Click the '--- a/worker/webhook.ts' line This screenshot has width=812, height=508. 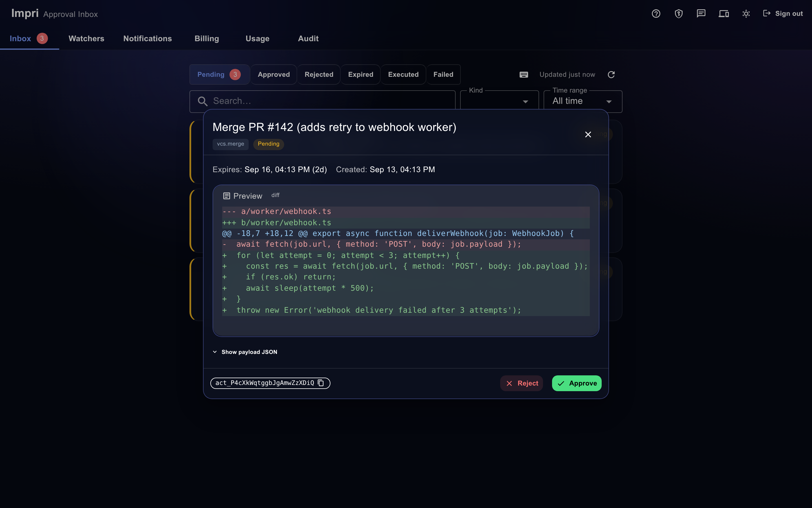pos(406,212)
